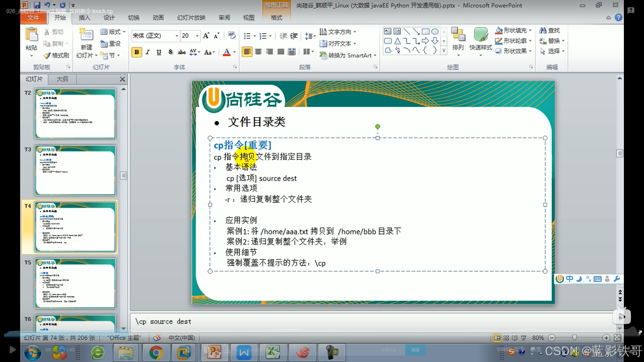This screenshot has height=362, width=644.
Task: Open the Insert ribbon tab
Action: [x=84, y=18]
